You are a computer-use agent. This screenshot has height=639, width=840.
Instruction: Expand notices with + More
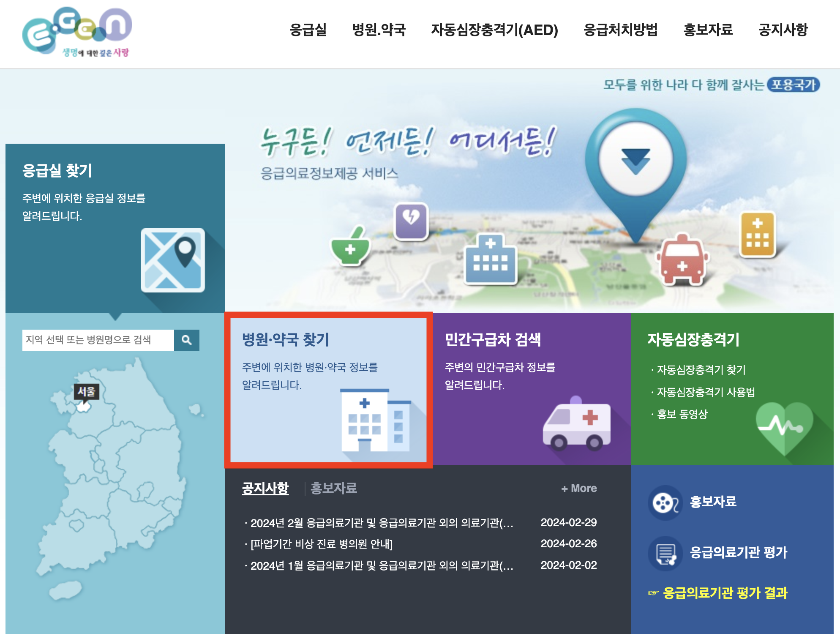click(579, 489)
